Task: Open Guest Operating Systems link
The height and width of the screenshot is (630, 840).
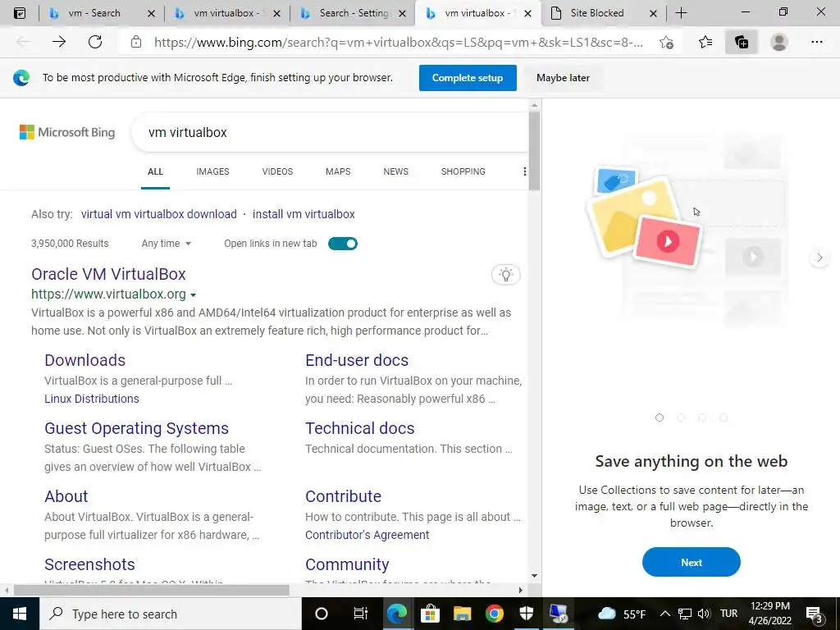Action: pyautogui.click(x=137, y=428)
